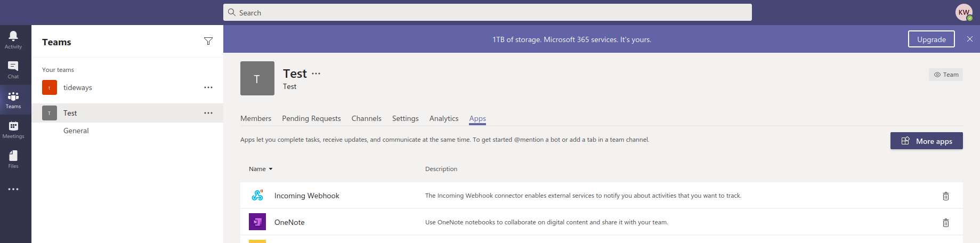Screen dimensions: 980x243
Task: Click the Incoming Webhook app icon
Action: tap(257, 196)
